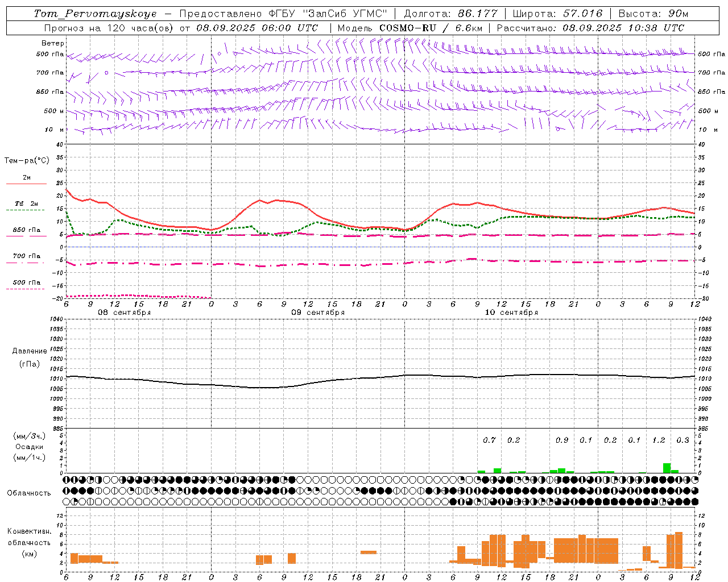Click the 0.9 precipitation amount
Image resolution: width=728 pixels, height=582 pixels.
tap(562, 440)
